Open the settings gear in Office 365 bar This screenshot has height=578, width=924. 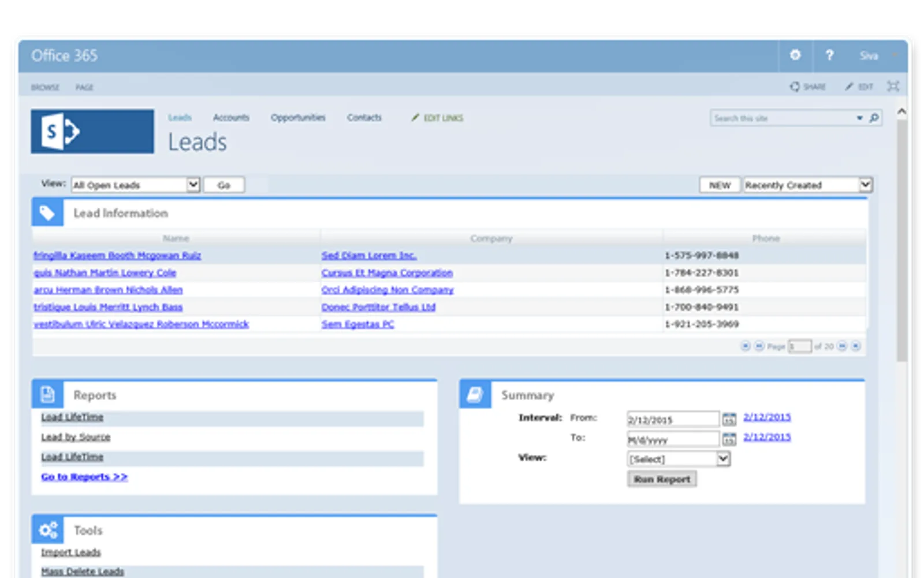coord(795,55)
